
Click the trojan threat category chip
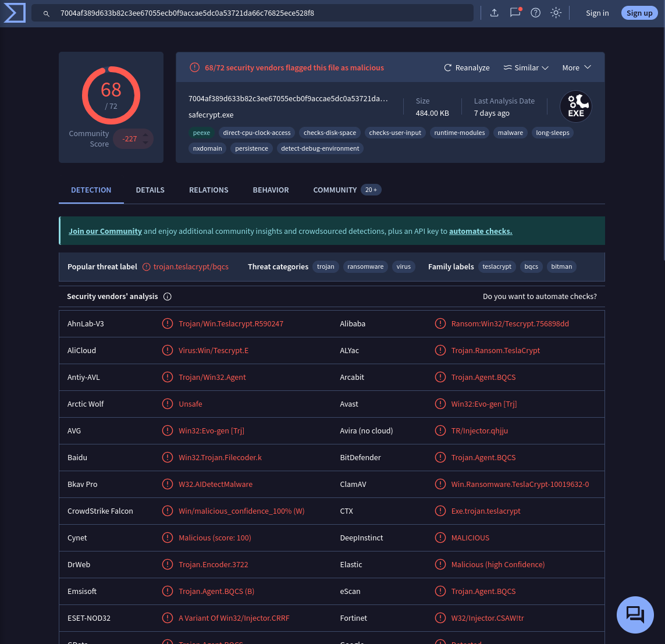(326, 266)
